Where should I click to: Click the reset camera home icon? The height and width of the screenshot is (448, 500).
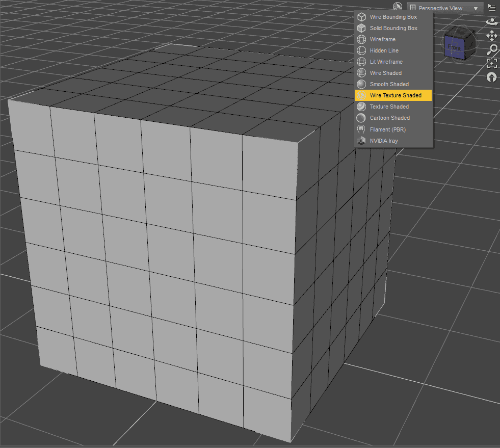coord(491,77)
